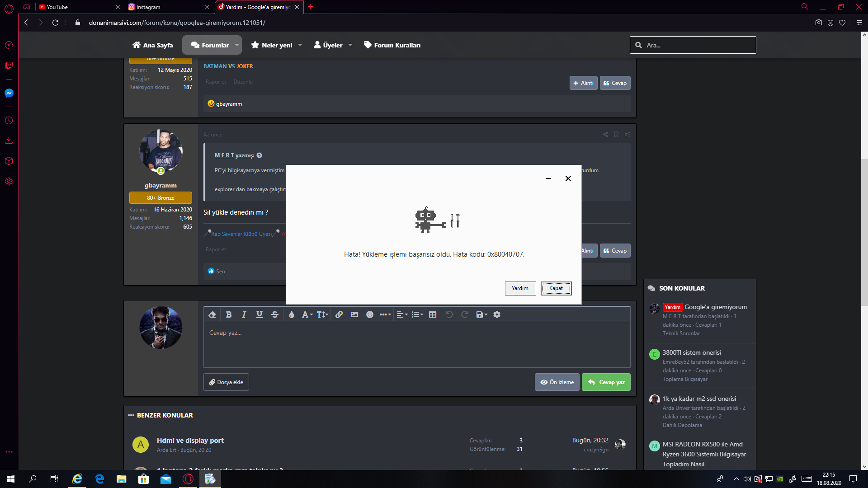The height and width of the screenshot is (488, 868).
Task: Insert a link with chain icon
Action: pos(339,314)
